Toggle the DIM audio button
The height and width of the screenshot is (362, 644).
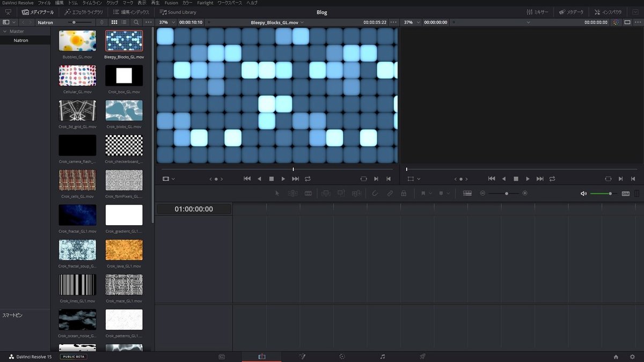[x=625, y=194]
